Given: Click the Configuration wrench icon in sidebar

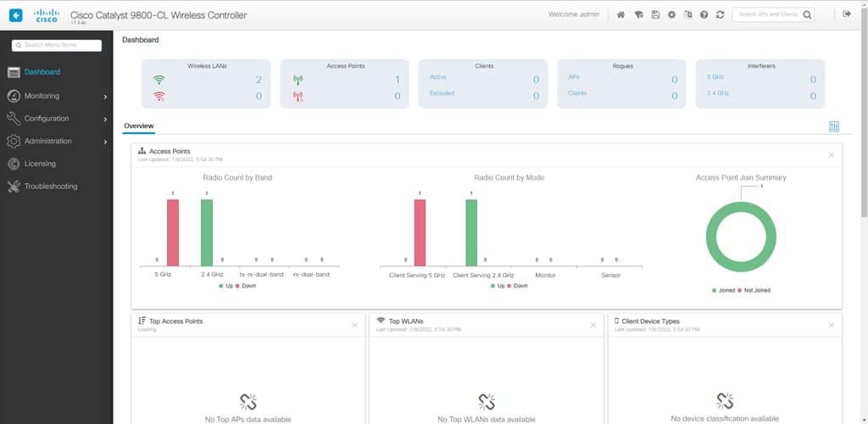Looking at the screenshot, I should pyautogui.click(x=14, y=119).
